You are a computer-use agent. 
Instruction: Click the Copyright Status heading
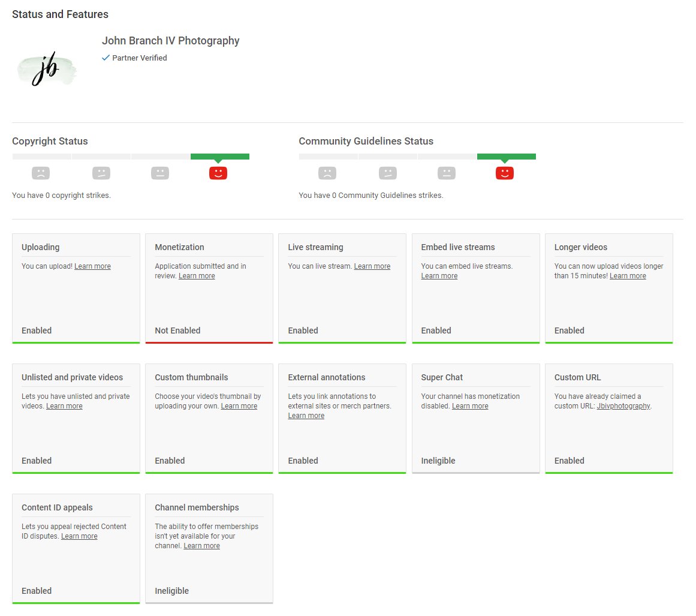(50, 141)
